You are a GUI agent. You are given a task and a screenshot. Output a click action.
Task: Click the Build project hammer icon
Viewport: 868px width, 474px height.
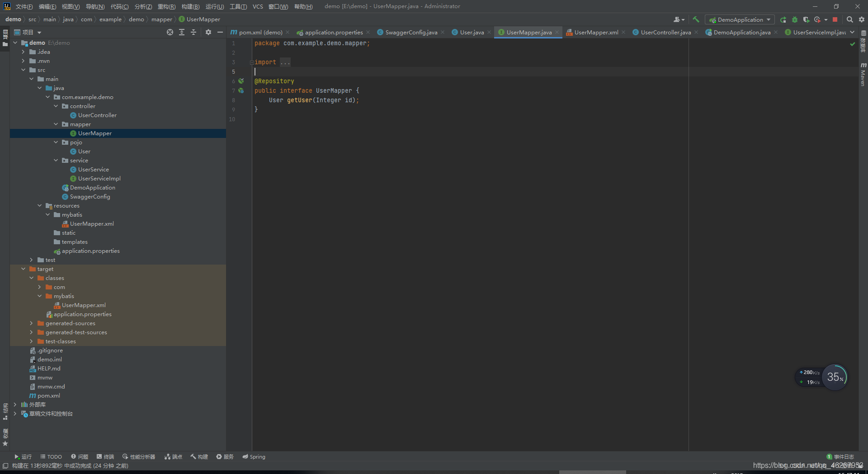pos(696,19)
